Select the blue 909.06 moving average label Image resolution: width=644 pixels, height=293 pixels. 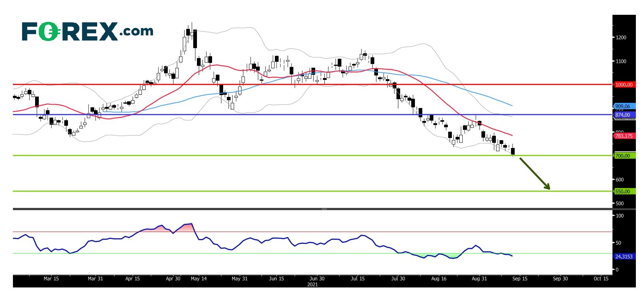tap(624, 106)
